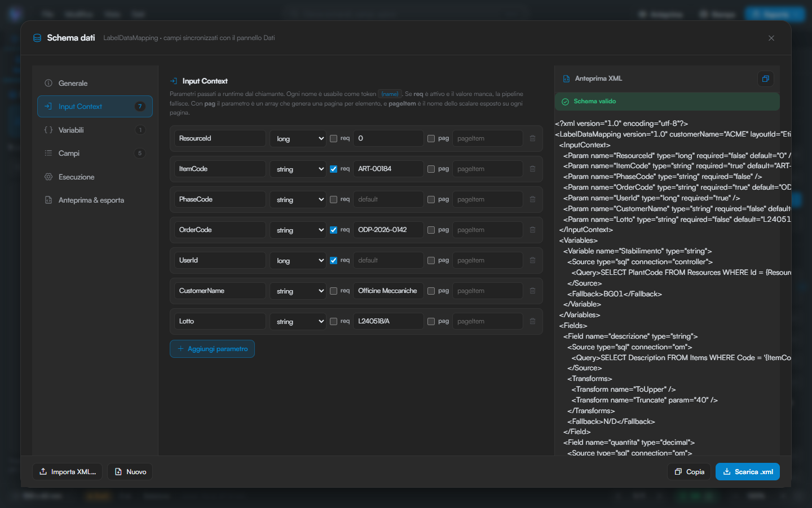
Task: Enable pag checkbox for CustomerName
Action: [431, 291]
